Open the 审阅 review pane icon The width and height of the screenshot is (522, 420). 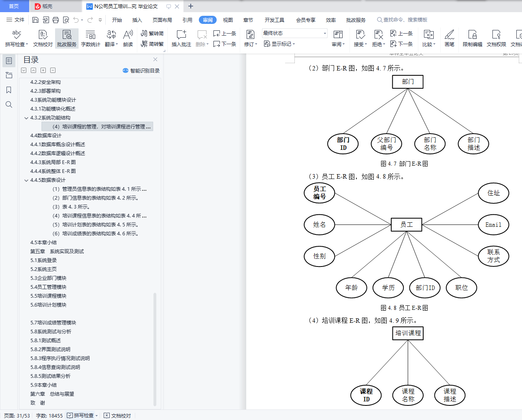pos(338,35)
